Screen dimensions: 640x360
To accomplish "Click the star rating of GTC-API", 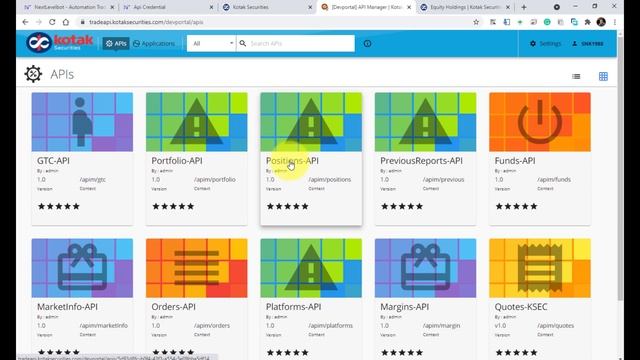I will coord(59,207).
